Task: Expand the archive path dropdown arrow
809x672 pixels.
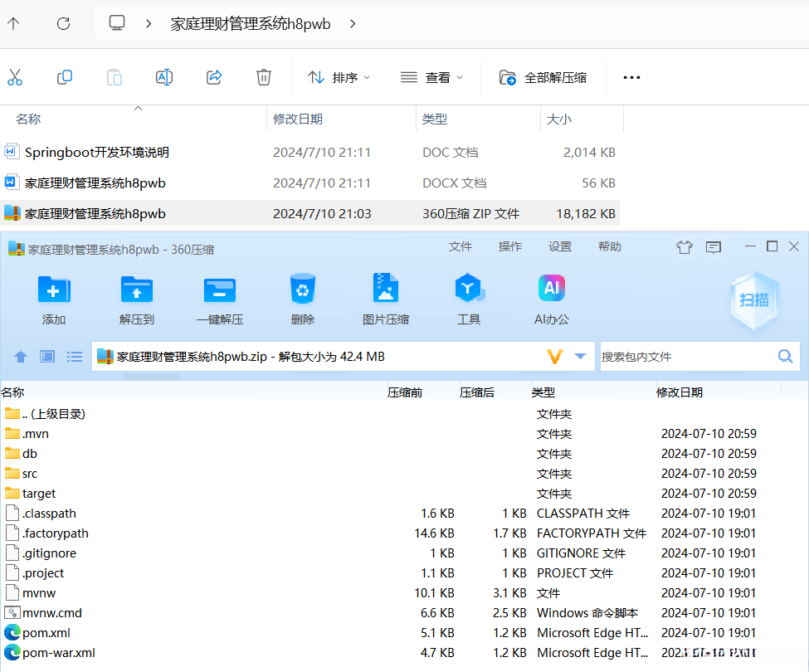Action: coord(581,356)
